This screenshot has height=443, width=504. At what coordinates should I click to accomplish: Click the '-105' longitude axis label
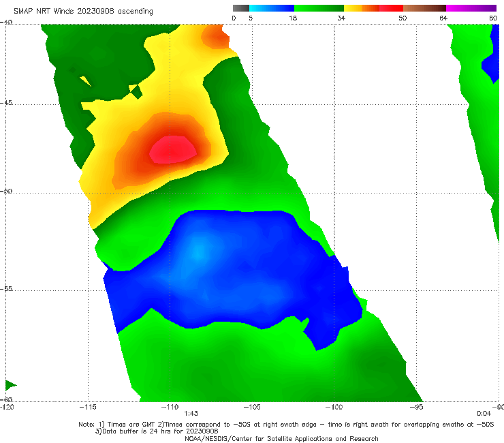click(252, 407)
